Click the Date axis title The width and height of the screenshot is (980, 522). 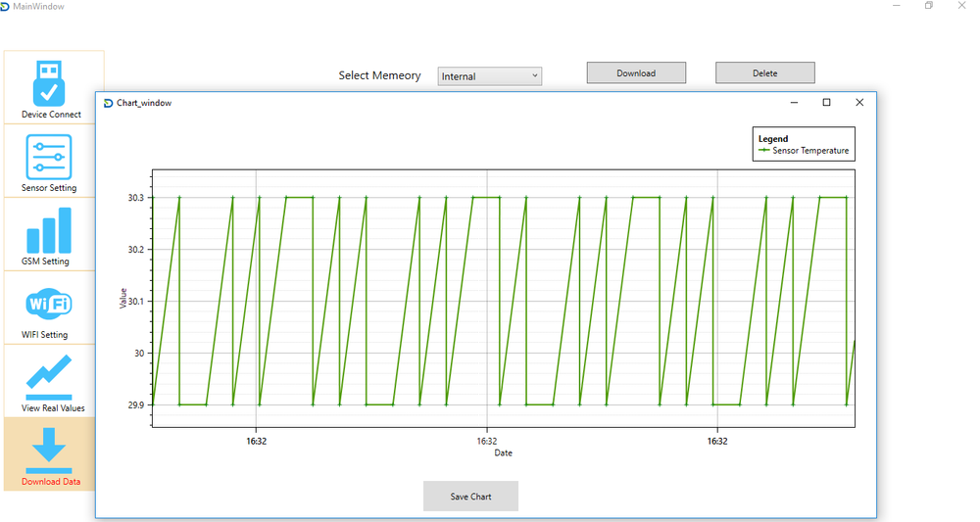[503, 453]
